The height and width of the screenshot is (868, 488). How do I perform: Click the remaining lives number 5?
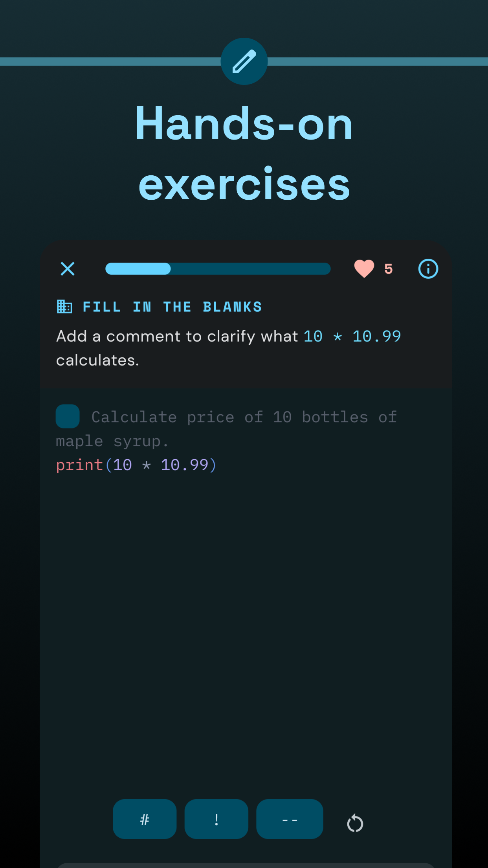click(x=389, y=269)
